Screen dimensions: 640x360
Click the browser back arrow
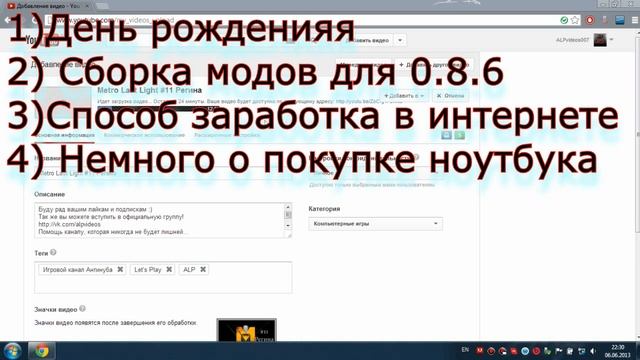point(7,20)
